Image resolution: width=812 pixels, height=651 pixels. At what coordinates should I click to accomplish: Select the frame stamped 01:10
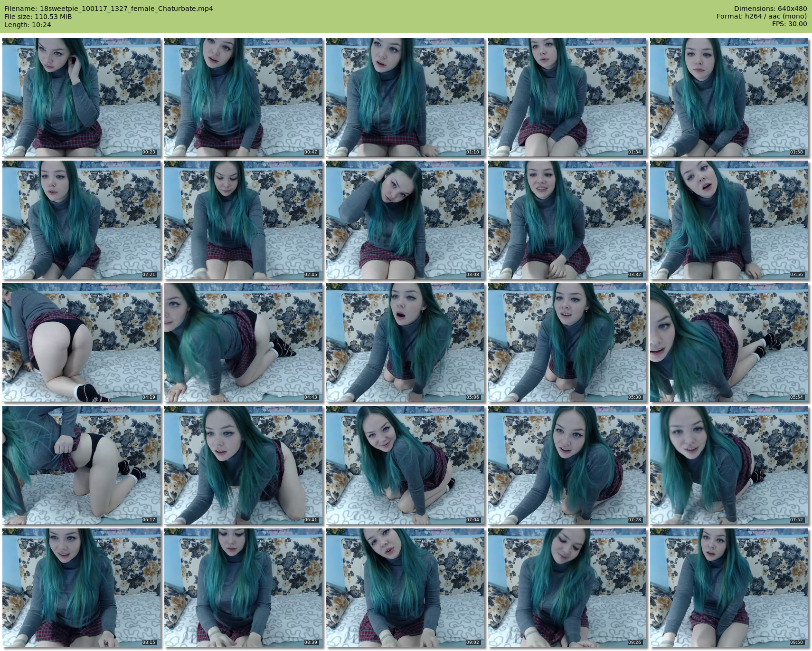pos(406,97)
